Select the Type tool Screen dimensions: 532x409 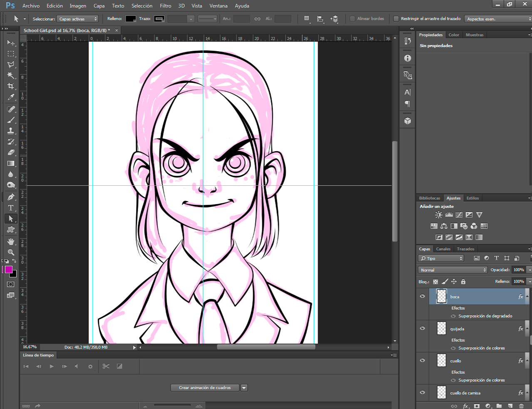(x=11, y=208)
